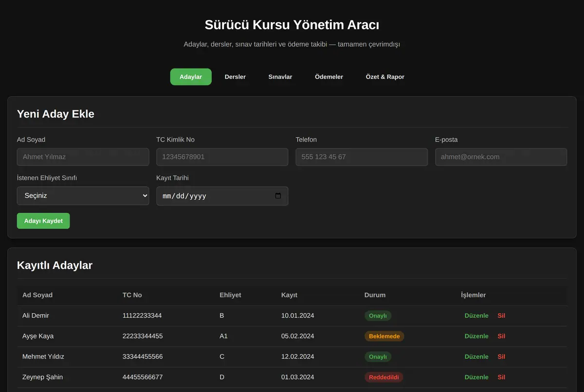Click the Ad Soyad input field
This screenshot has width=584, height=392.
(83, 157)
